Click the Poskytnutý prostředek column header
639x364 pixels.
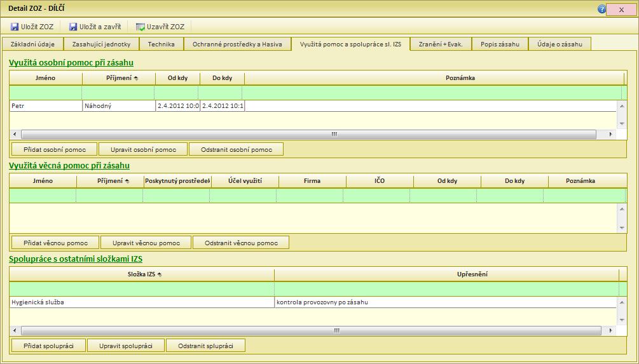(x=177, y=181)
